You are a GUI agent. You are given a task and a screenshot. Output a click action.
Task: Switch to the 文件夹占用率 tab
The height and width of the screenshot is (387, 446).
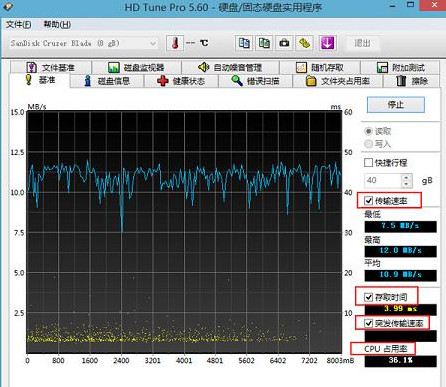click(x=338, y=81)
